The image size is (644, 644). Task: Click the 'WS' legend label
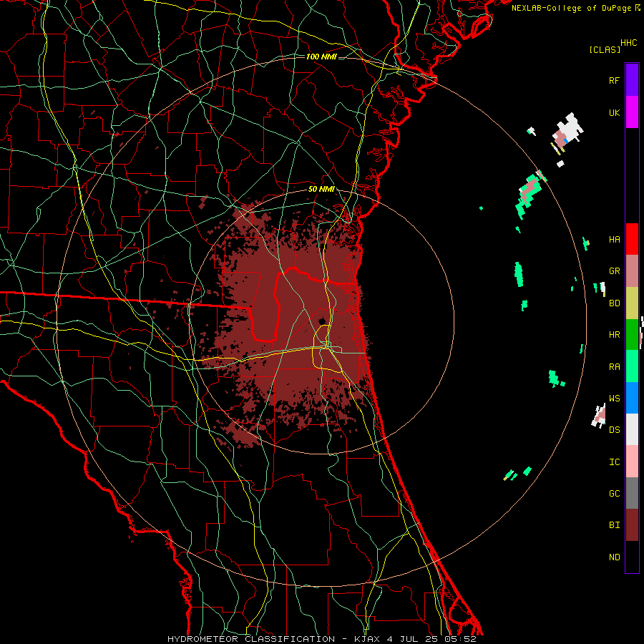tap(614, 399)
